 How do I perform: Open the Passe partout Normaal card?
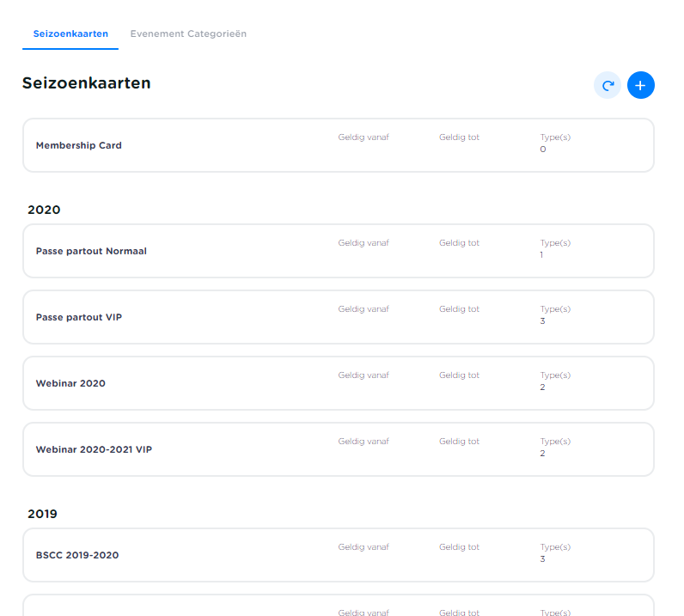tap(91, 251)
